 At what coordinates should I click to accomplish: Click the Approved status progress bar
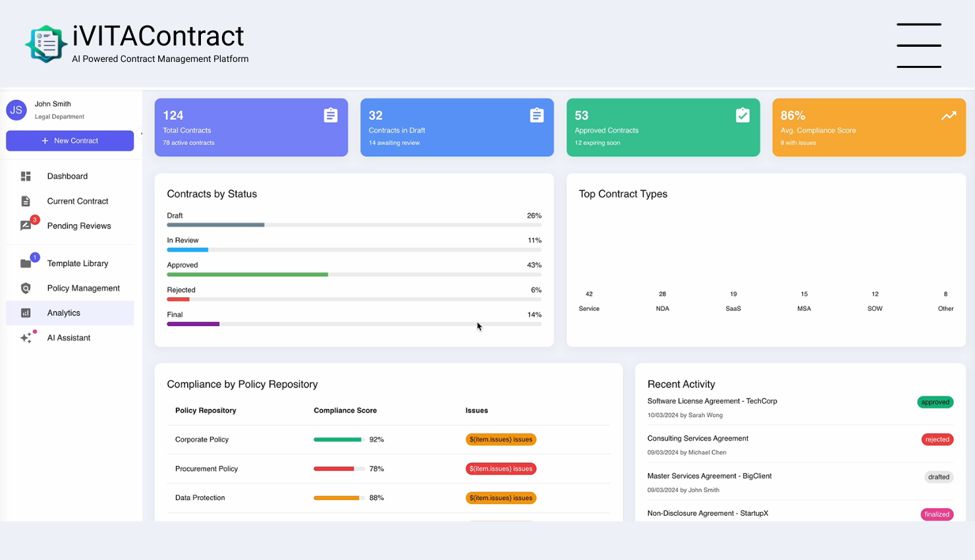(248, 275)
